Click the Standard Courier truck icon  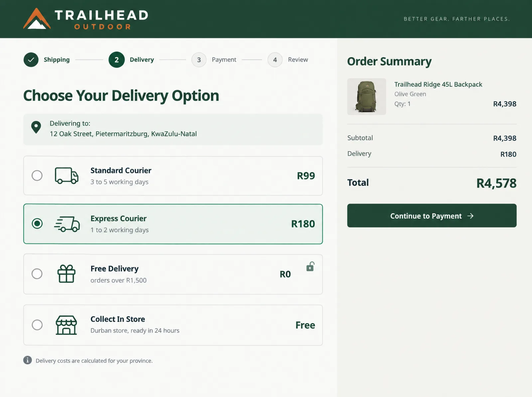[66, 175]
